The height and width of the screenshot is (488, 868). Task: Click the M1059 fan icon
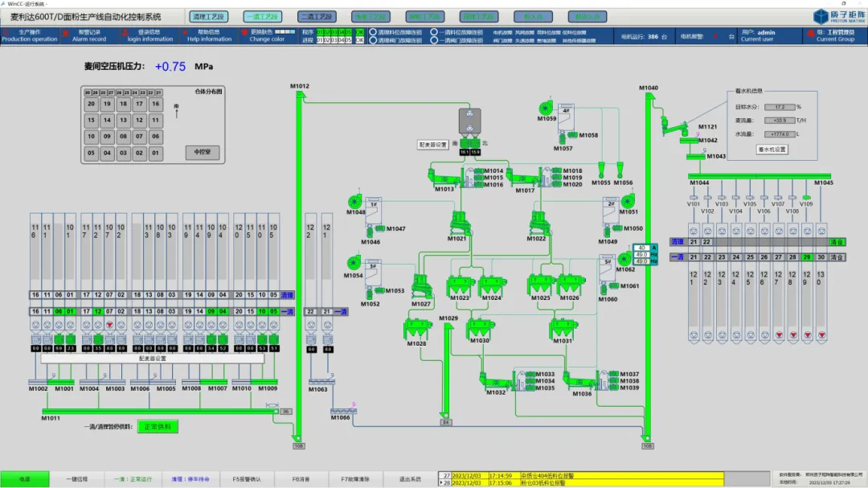[x=545, y=108]
